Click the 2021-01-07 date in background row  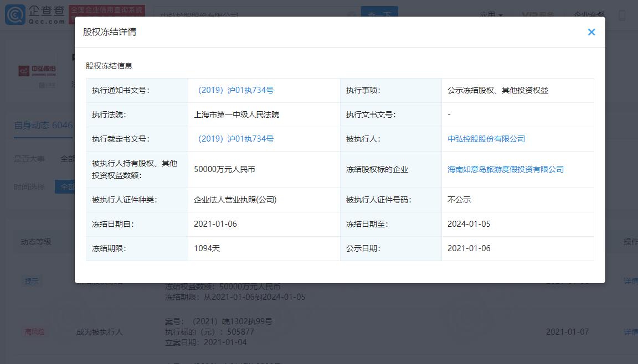567,332
